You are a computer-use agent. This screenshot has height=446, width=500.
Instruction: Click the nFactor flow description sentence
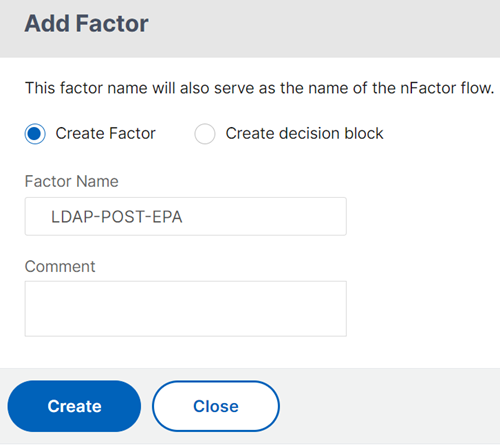point(259,88)
